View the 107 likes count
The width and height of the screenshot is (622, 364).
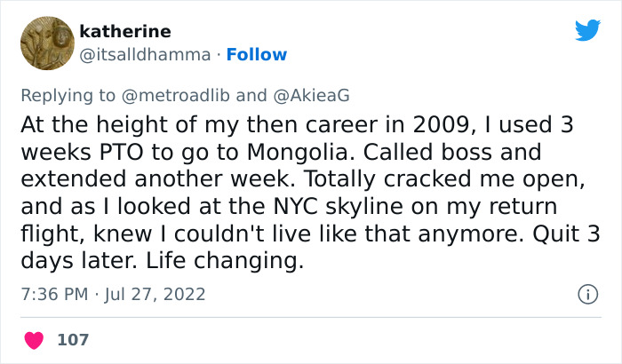point(73,339)
